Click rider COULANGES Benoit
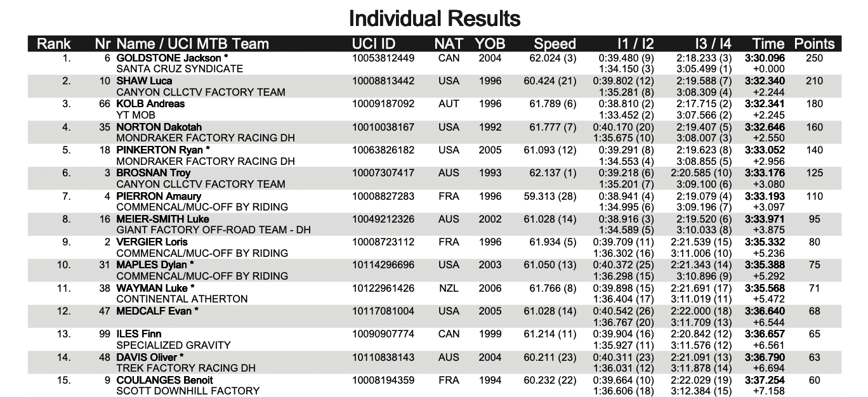This screenshot has height=397, width=868. 164,380
